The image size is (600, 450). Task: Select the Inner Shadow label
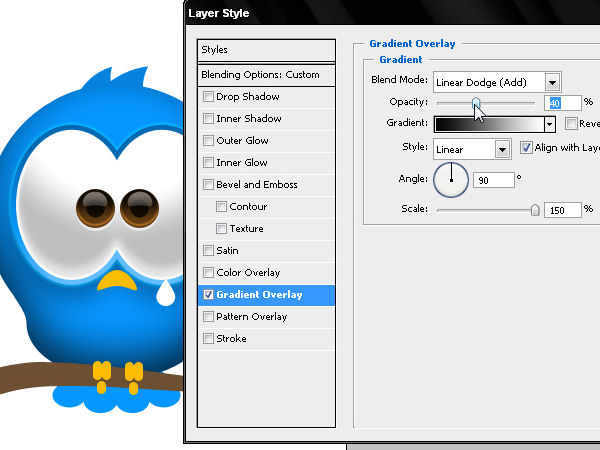pyautogui.click(x=249, y=119)
